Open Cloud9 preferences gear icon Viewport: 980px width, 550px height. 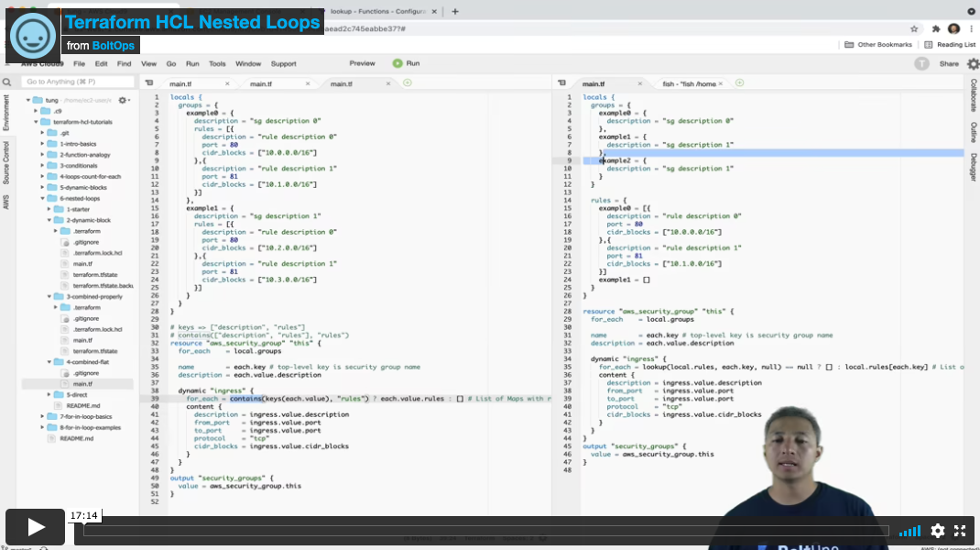(x=973, y=63)
